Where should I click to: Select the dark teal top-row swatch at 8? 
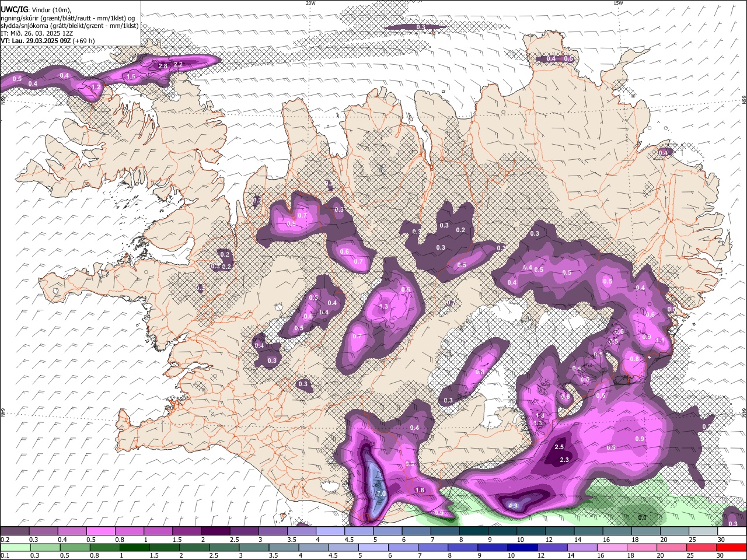[x=473, y=531]
